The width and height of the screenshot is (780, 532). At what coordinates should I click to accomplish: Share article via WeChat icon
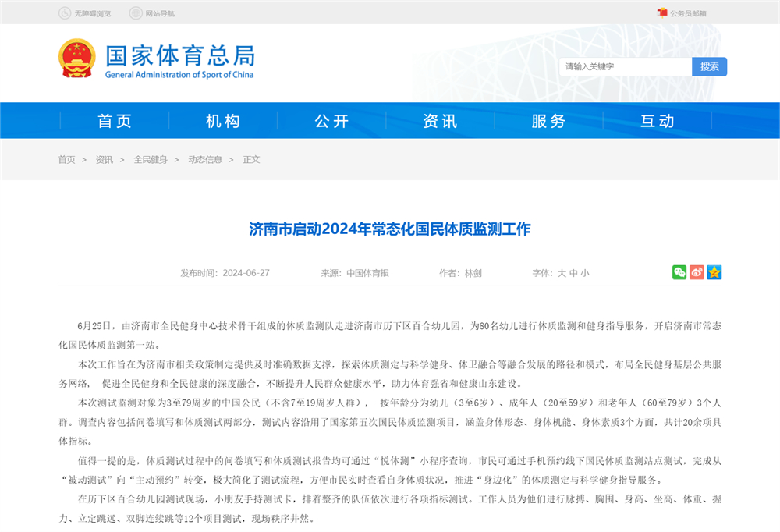point(679,272)
